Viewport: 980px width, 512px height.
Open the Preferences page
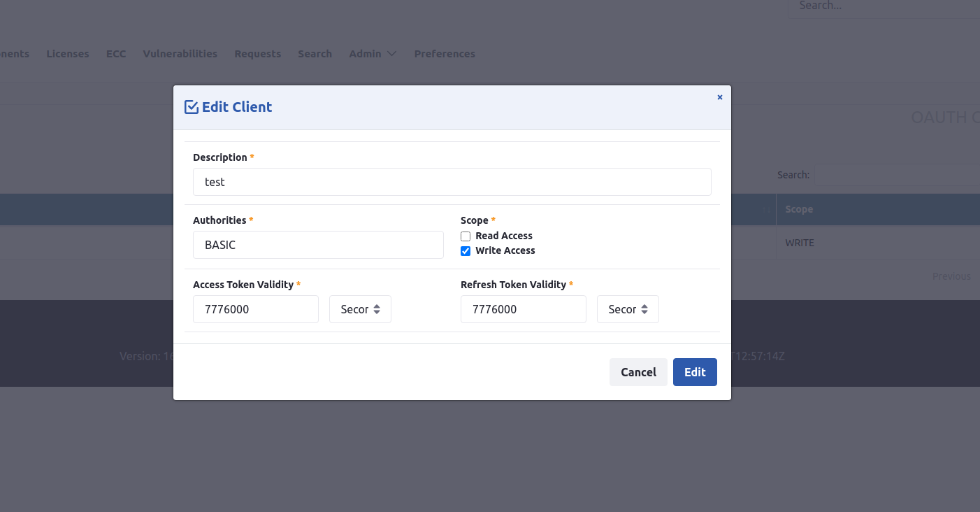[445, 53]
